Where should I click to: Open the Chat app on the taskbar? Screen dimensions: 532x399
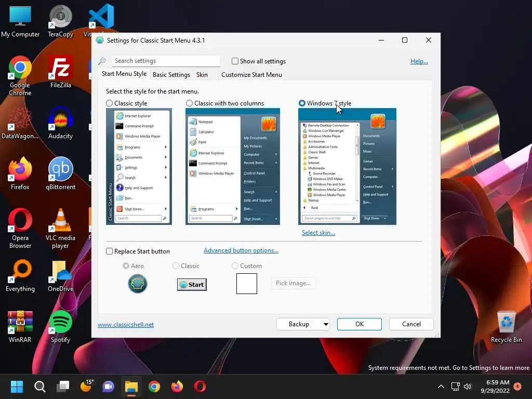pyautogui.click(x=109, y=387)
